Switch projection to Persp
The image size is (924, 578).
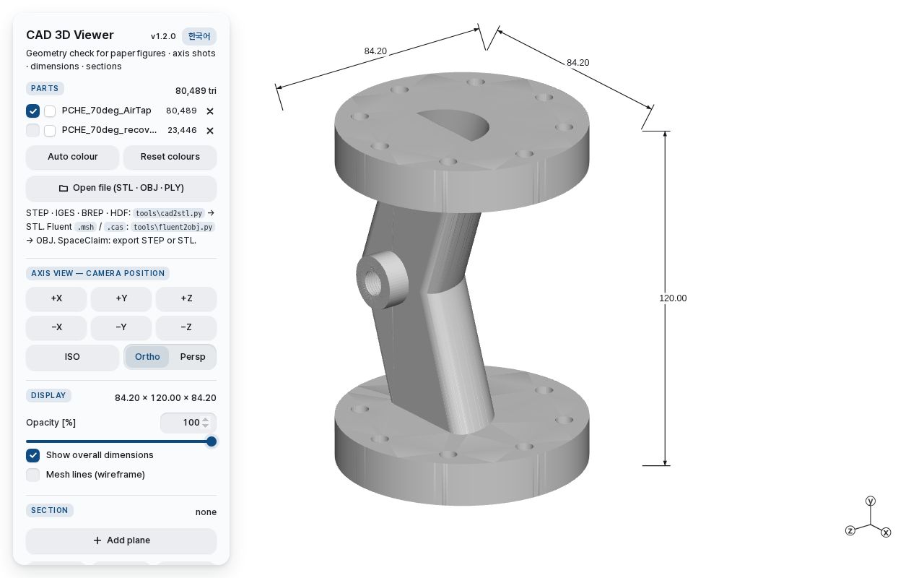(193, 357)
